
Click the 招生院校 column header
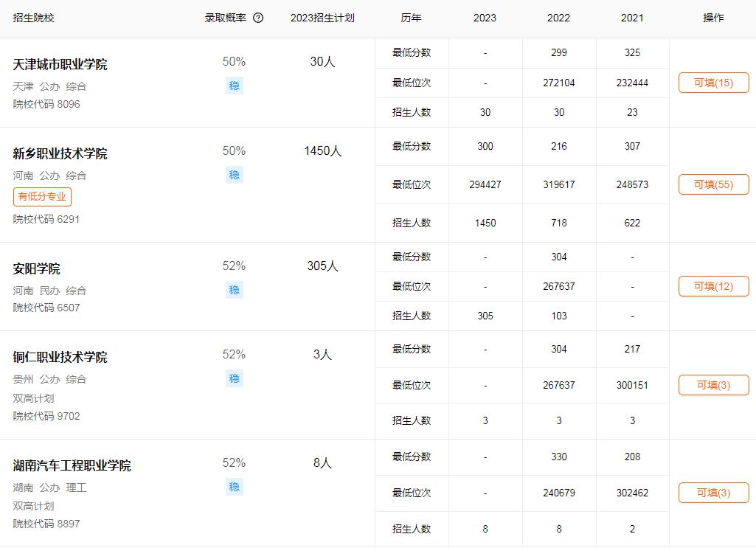point(33,18)
